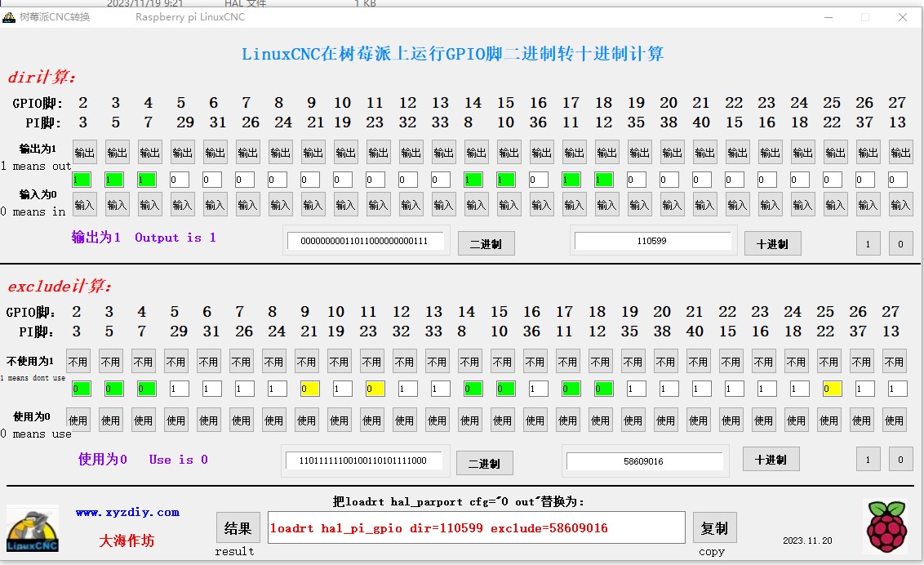Click the LinuxCNC penguin logo
The image size is (924, 565).
(x=33, y=528)
